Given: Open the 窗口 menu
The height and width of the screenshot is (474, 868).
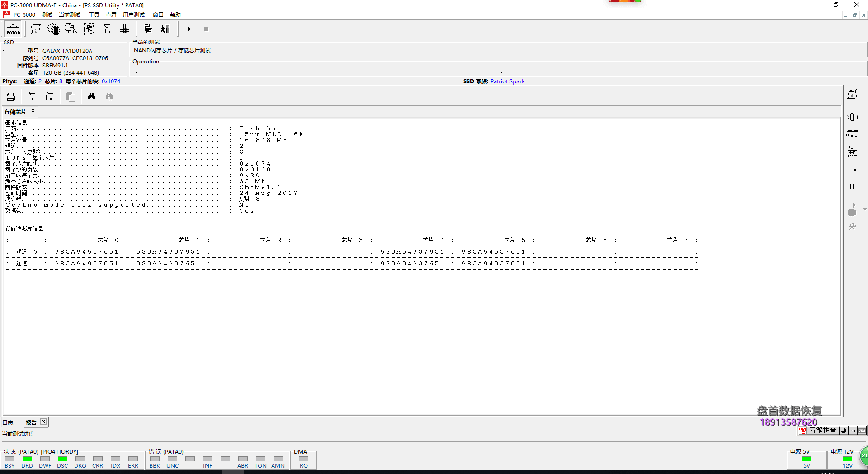Looking at the screenshot, I should tap(158, 14).
